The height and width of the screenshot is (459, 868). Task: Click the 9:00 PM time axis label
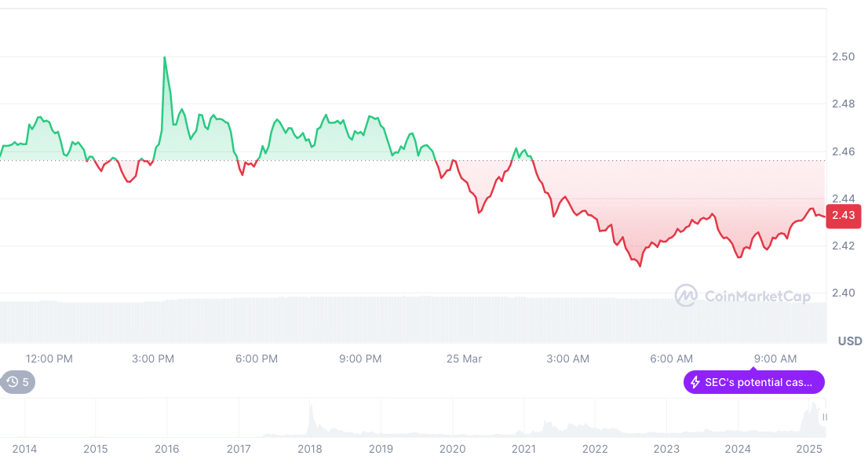tap(360, 359)
